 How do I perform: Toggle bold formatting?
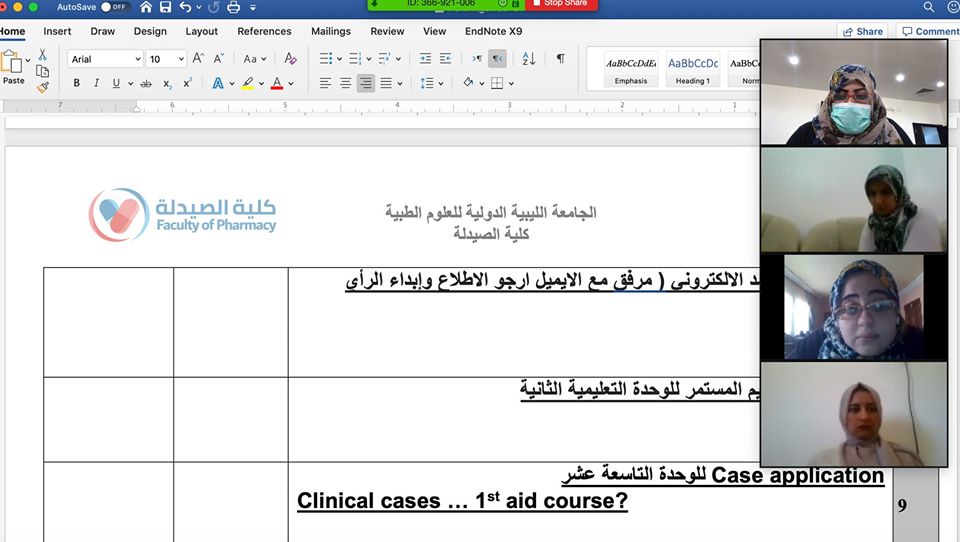pos(76,84)
